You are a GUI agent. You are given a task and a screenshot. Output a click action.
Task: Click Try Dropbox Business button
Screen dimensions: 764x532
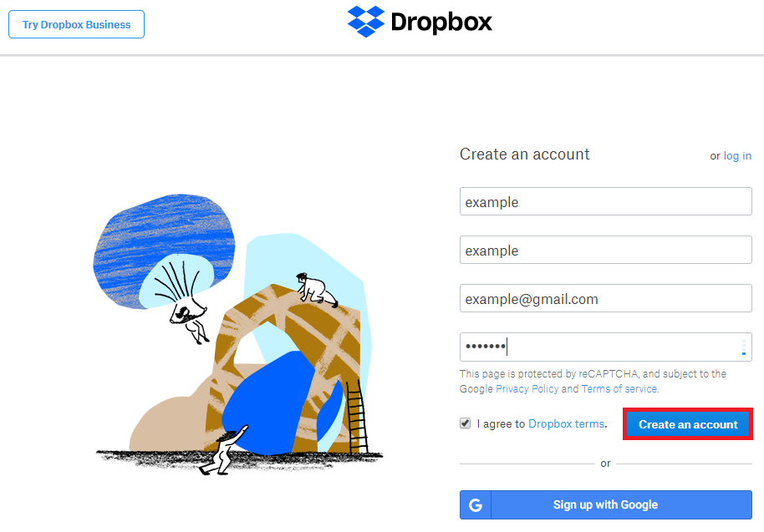77,24
